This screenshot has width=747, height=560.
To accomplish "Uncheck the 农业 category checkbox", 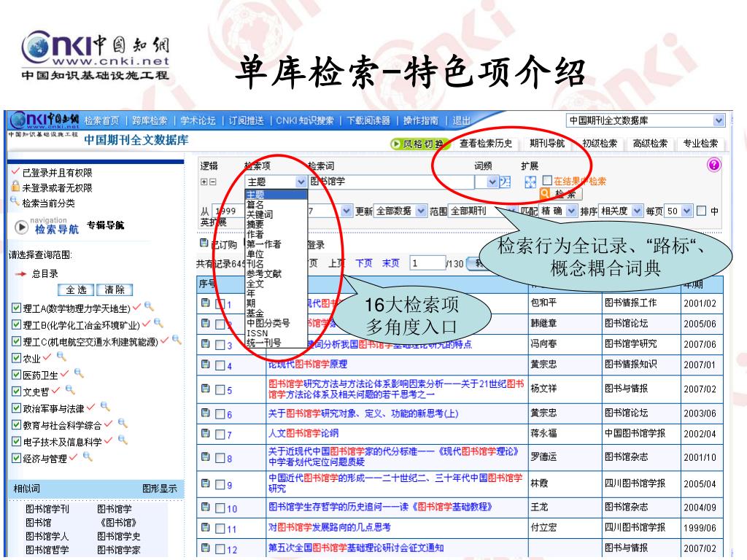I will click(x=16, y=358).
